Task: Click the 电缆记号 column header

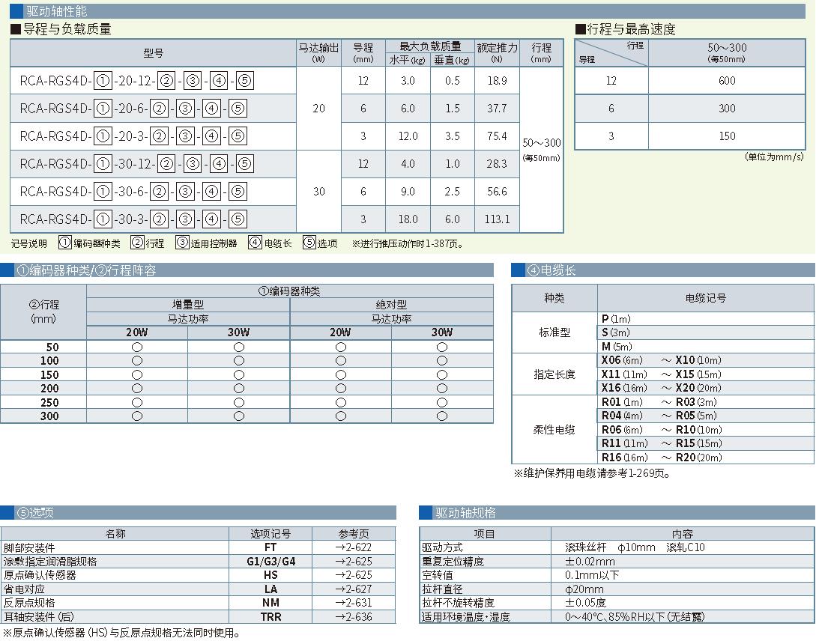Action: pos(706,298)
